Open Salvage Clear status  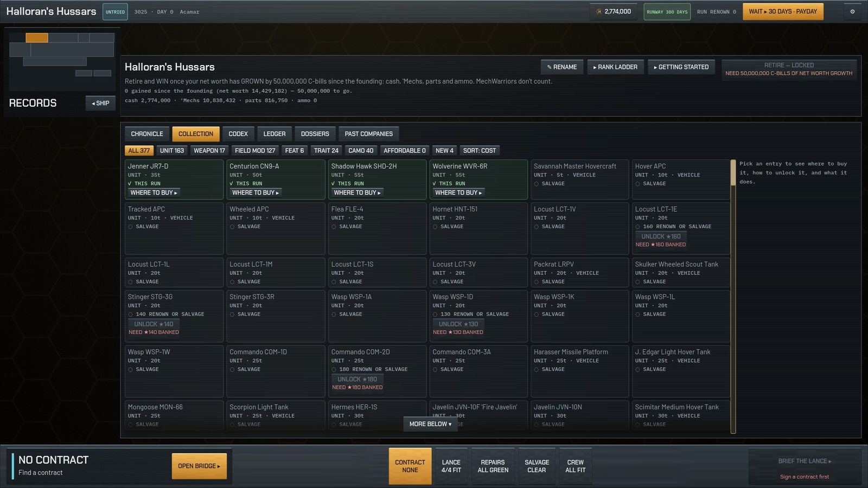click(x=537, y=466)
